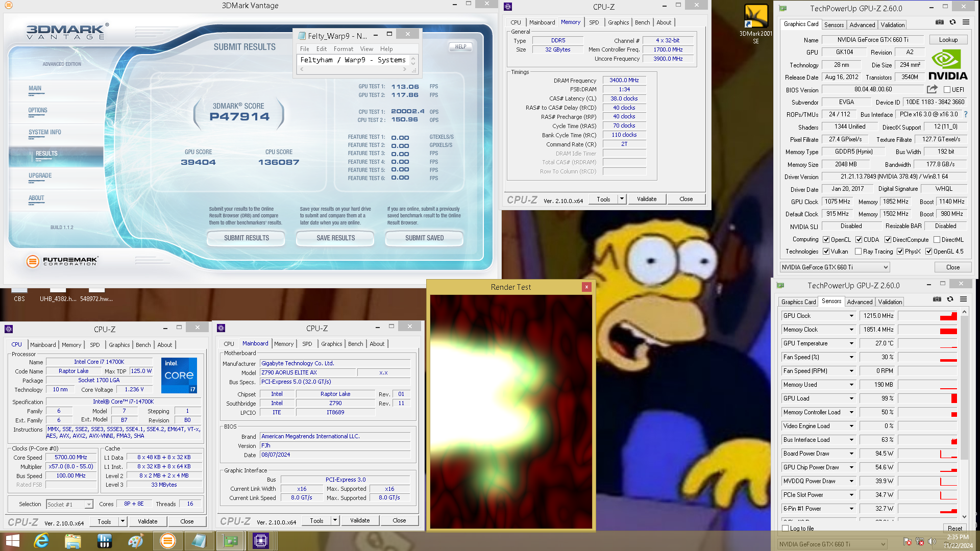
Task: Click Help button in 3DMark Vantage
Action: pyautogui.click(x=460, y=46)
